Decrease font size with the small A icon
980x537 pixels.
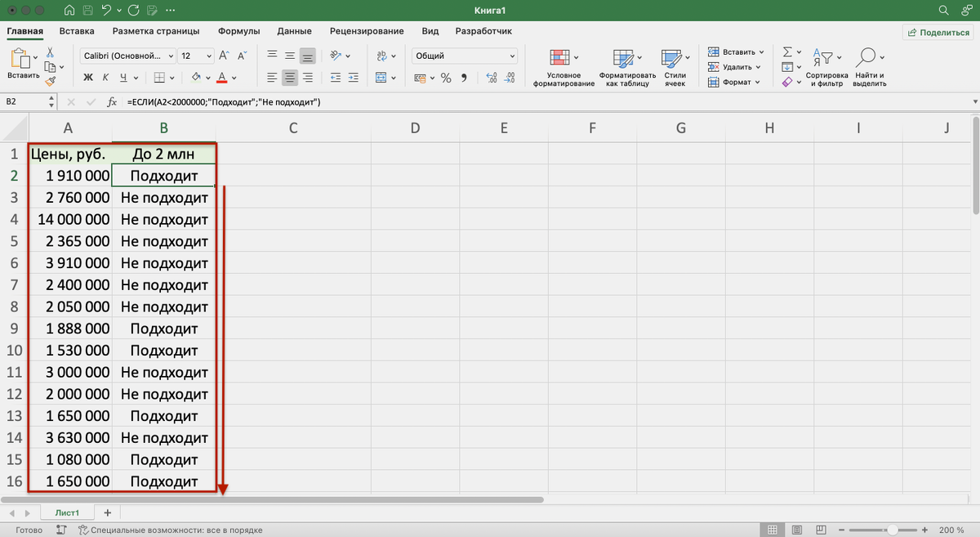(x=240, y=56)
